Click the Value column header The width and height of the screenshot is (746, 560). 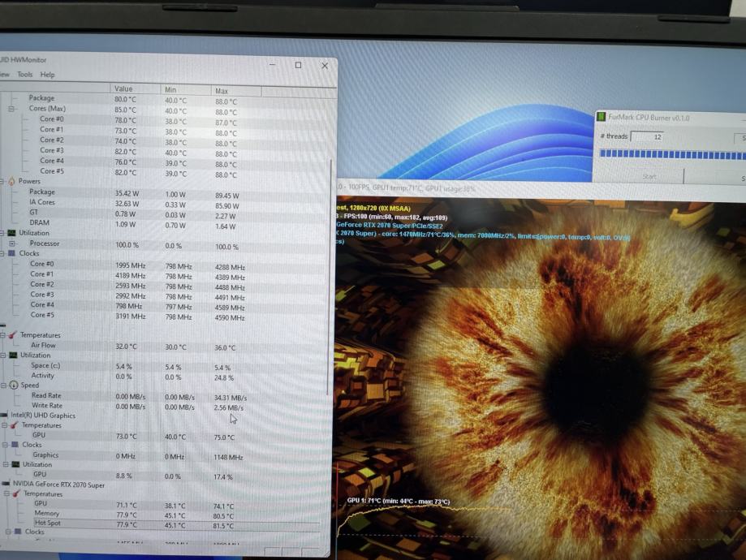pos(135,89)
